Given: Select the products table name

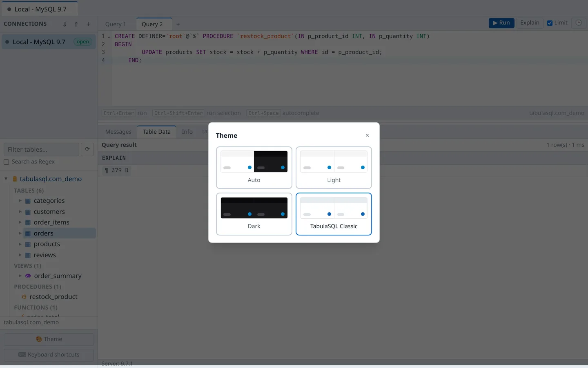Looking at the screenshot, I should pos(47,244).
